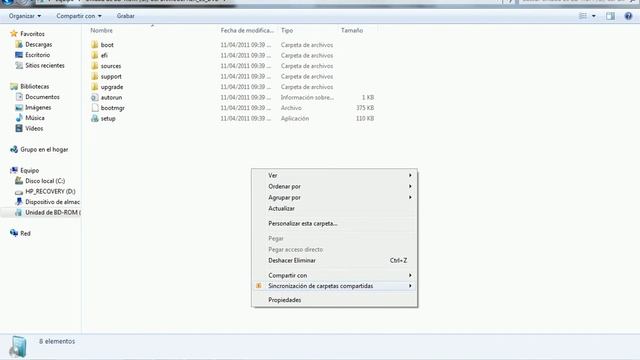
Task: Choose Deshacer Eliminar in context menu
Action: coord(334,260)
